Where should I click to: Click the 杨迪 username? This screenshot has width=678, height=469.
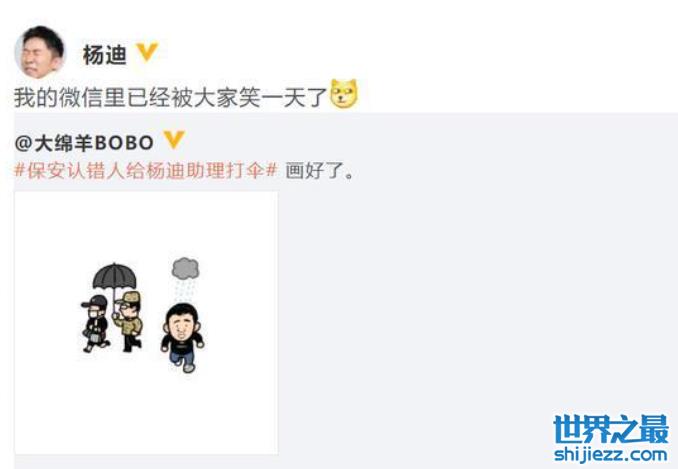point(104,55)
